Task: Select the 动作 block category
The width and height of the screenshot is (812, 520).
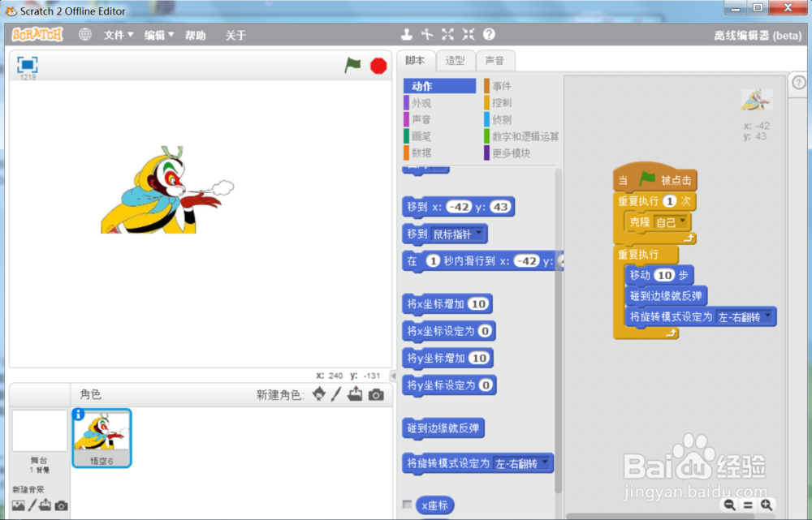Action: tap(439, 86)
